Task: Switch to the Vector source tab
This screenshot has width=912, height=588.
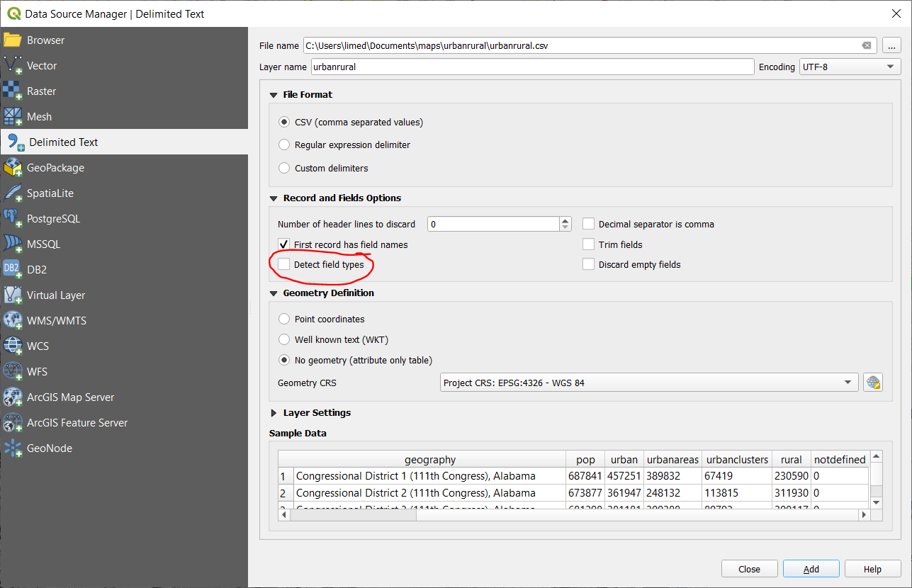Action: (x=124, y=65)
